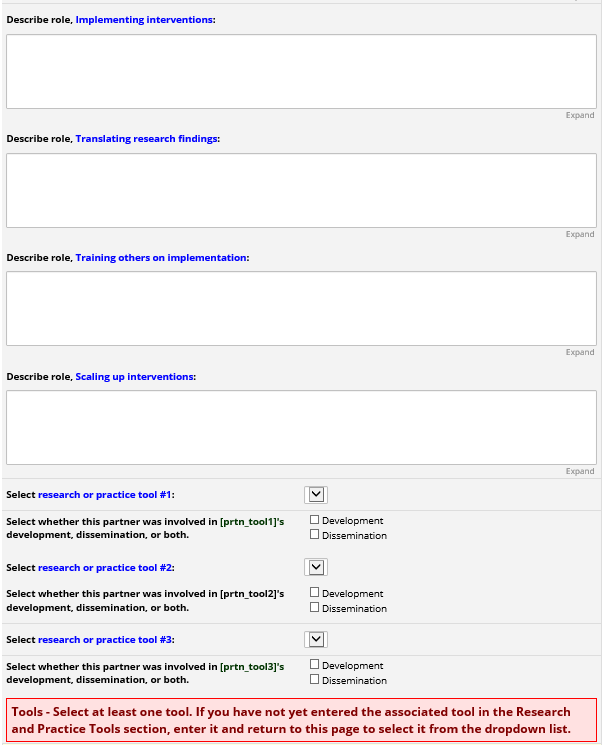Click into the Implementing interventions text area
This screenshot has height=745, width=602.
(x=301, y=71)
